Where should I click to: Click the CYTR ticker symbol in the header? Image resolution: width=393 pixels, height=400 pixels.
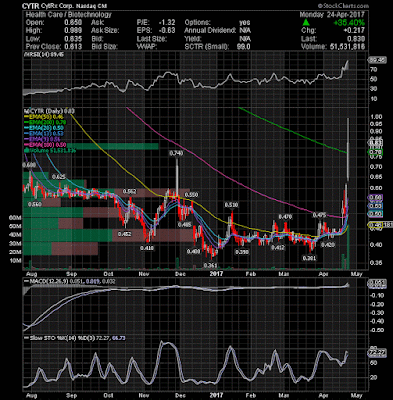coord(31,6)
